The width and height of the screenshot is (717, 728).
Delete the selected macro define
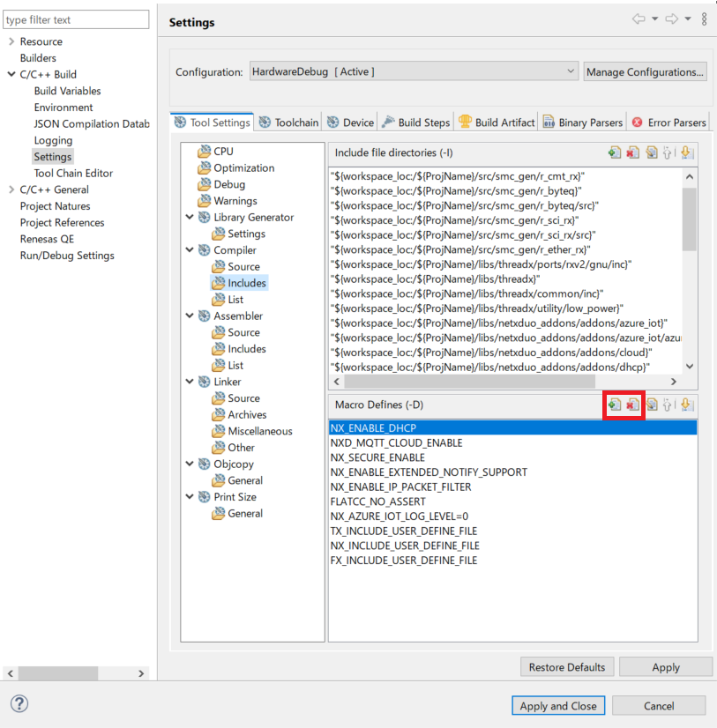(x=632, y=405)
